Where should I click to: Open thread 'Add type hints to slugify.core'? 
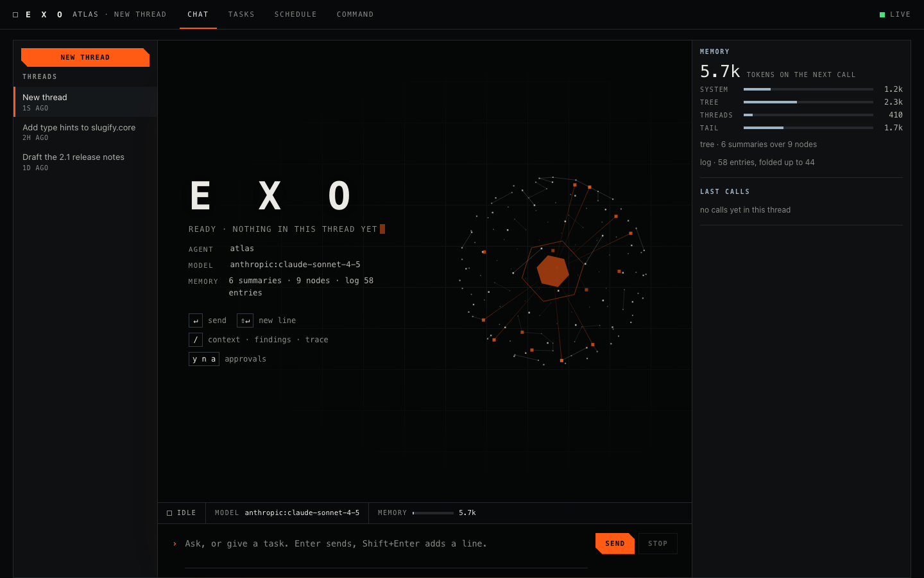pyautogui.click(x=85, y=132)
